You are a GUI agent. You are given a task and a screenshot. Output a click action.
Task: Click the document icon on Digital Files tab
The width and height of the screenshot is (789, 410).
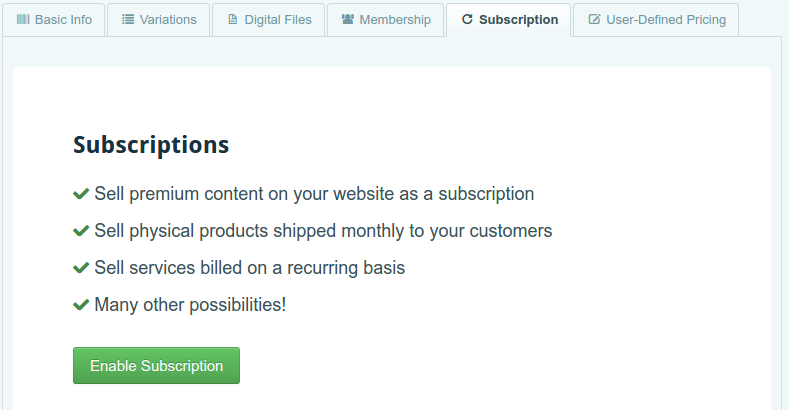[x=232, y=20]
